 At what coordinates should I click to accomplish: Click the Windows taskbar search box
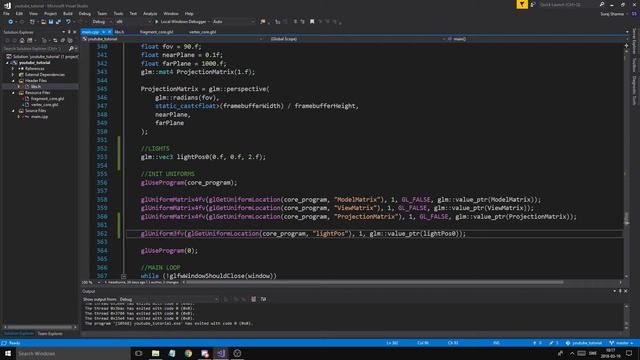[73, 353]
